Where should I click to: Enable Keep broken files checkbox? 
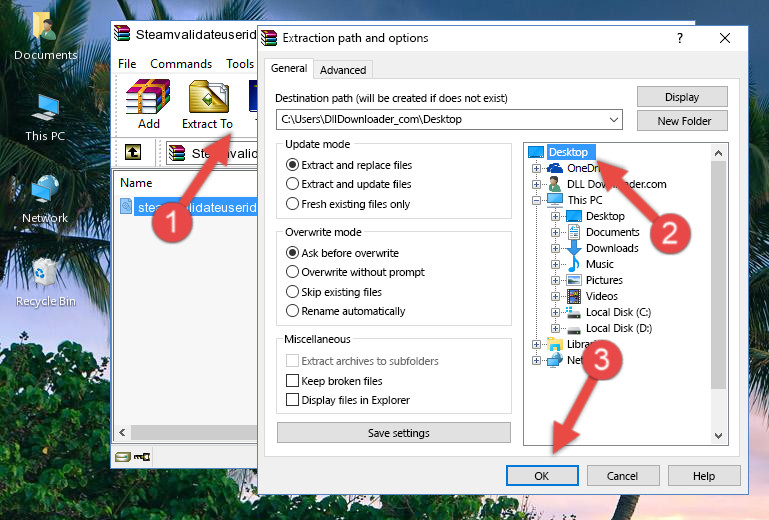[292, 381]
